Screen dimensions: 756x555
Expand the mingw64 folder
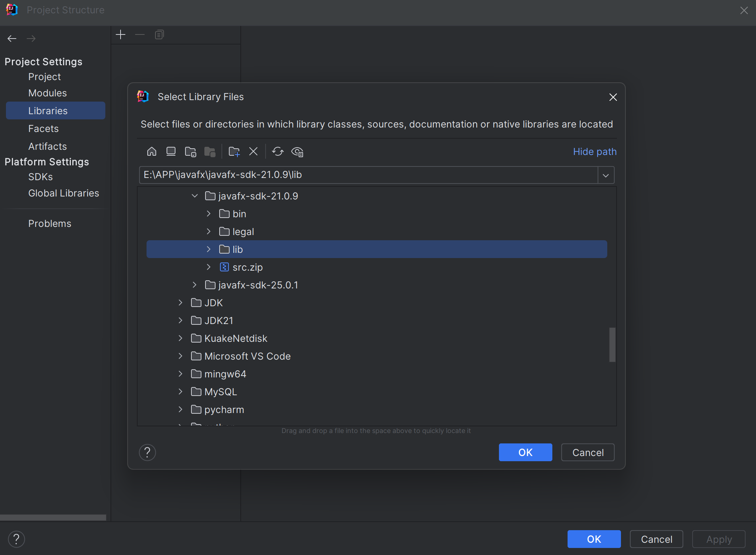tap(181, 374)
